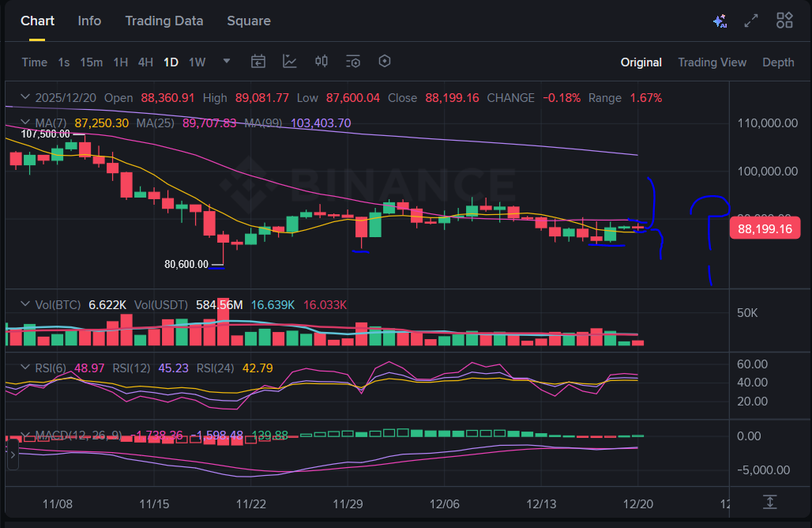Screen dimensions: 812x528
Task: Collapse the Vol(BTC) indicator panel
Action: click(x=24, y=304)
